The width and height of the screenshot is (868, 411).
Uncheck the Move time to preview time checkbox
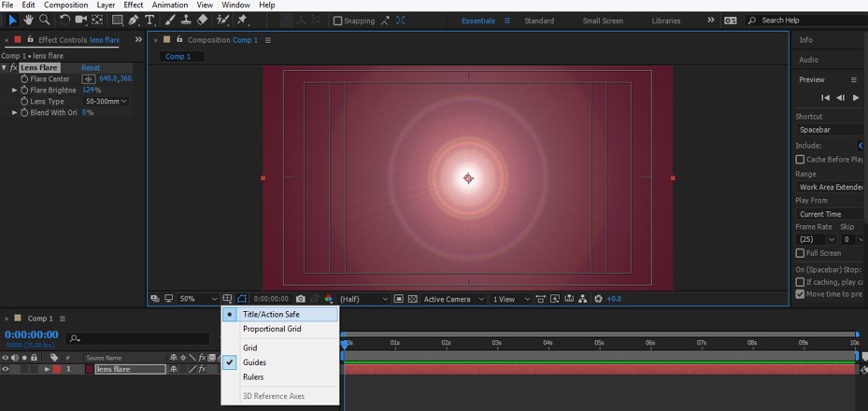click(800, 294)
